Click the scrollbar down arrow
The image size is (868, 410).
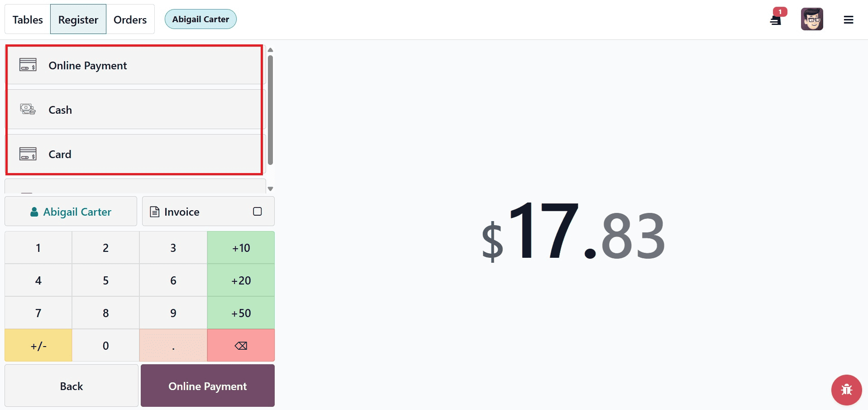point(270,188)
